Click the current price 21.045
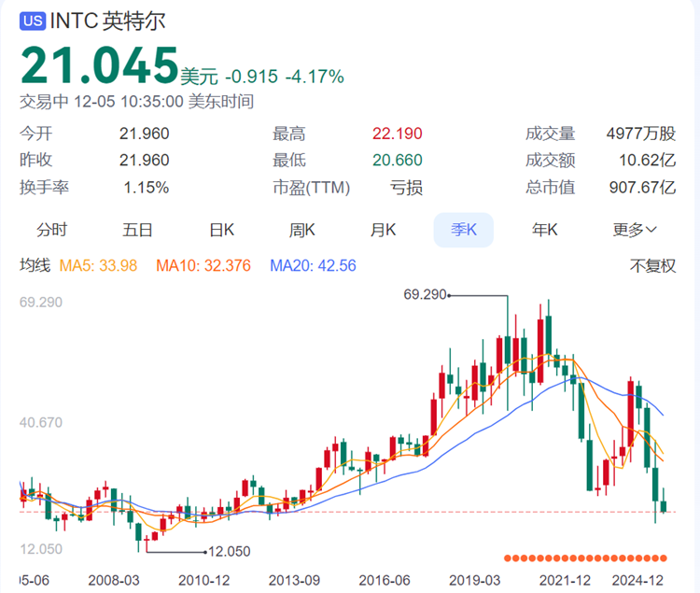Screen dimensions: 700x593 pos(100,65)
